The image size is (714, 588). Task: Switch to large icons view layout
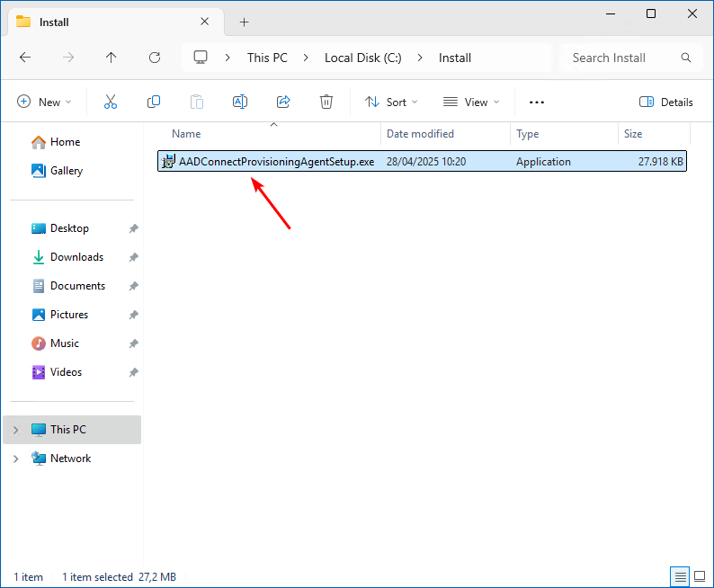point(700,576)
